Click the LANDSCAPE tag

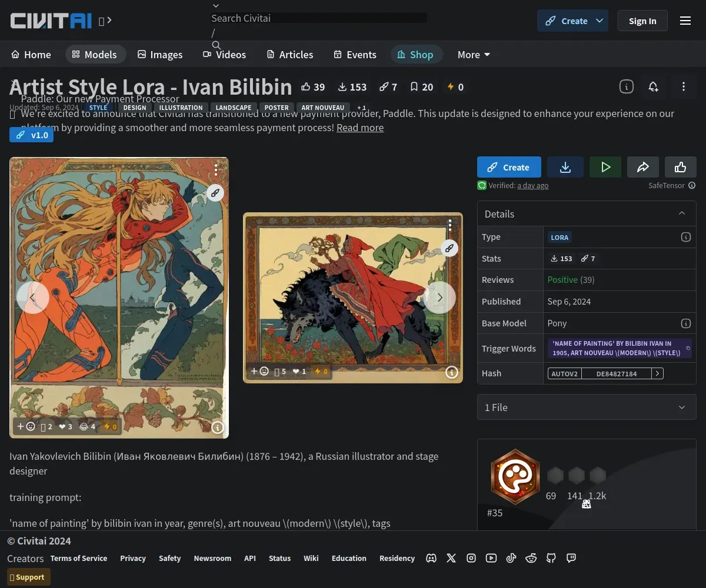coord(234,108)
